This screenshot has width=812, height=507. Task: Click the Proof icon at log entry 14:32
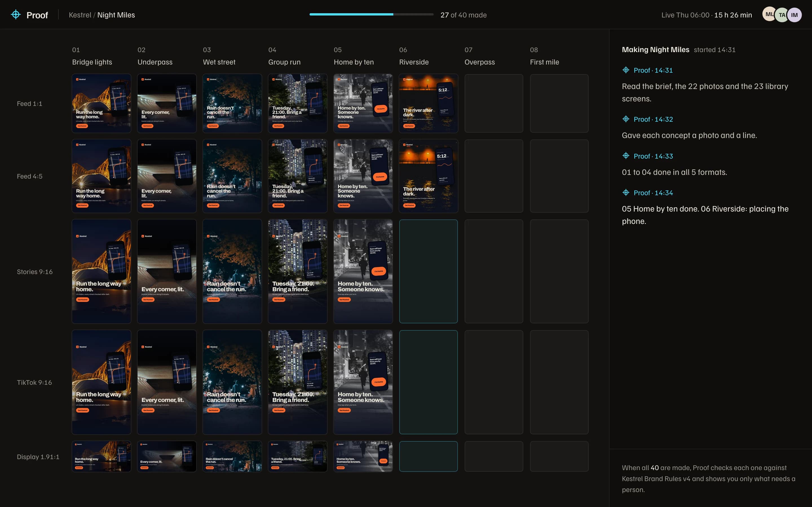(626, 119)
